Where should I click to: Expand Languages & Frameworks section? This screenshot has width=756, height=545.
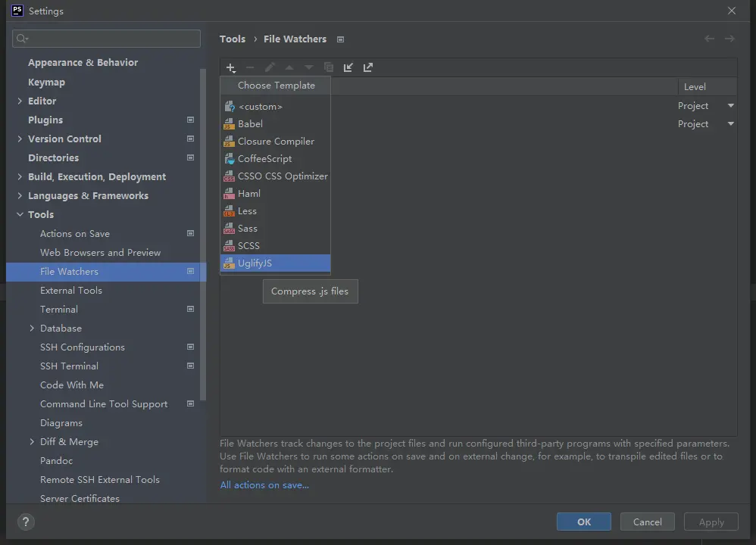click(x=20, y=195)
